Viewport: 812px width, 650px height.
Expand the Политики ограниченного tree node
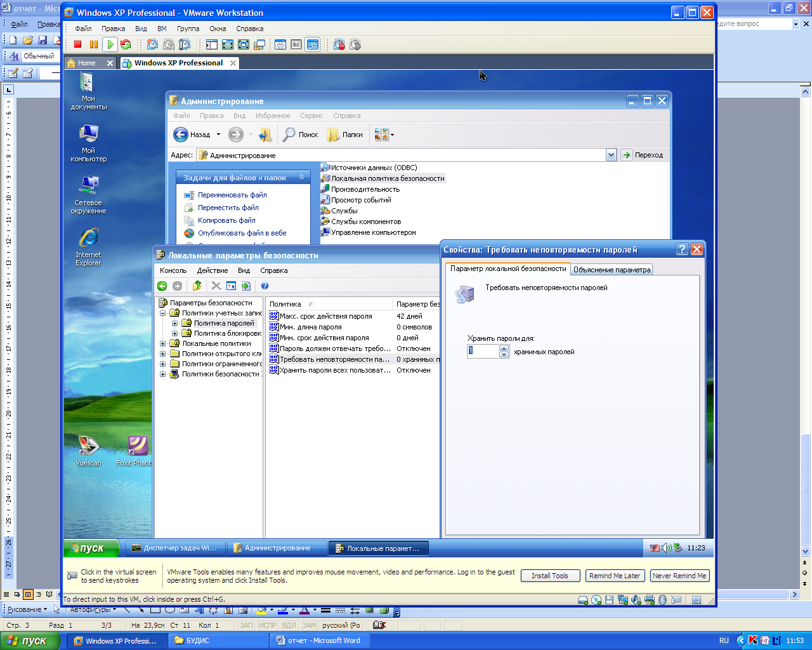(x=162, y=364)
